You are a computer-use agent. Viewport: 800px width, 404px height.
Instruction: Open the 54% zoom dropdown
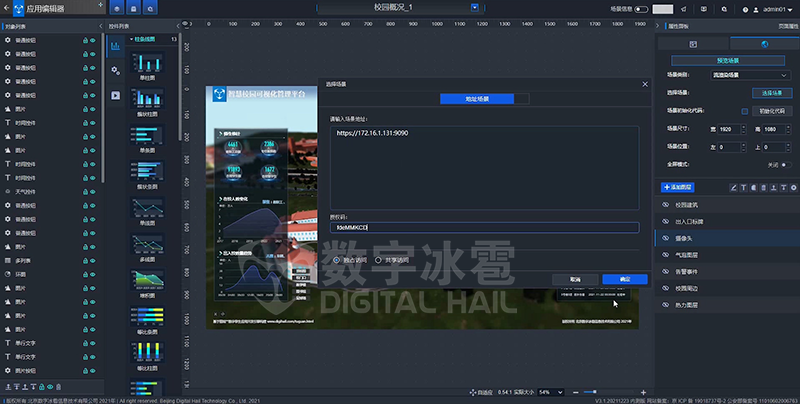551,392
